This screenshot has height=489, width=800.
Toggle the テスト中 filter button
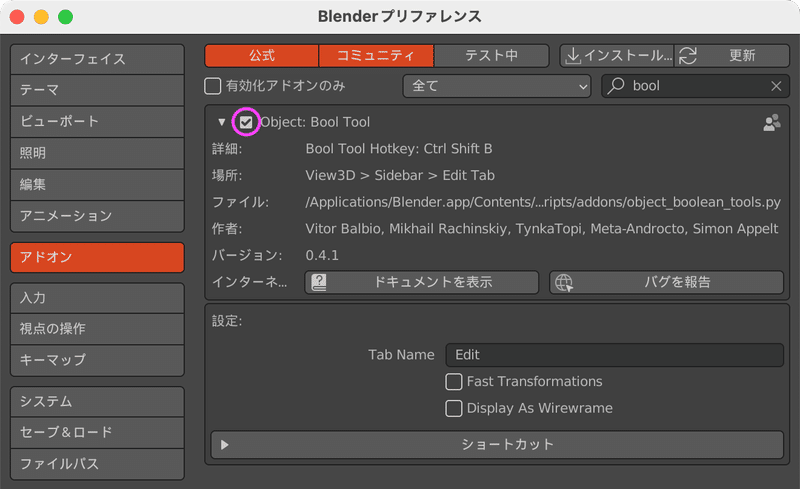[x=491, y=56]
